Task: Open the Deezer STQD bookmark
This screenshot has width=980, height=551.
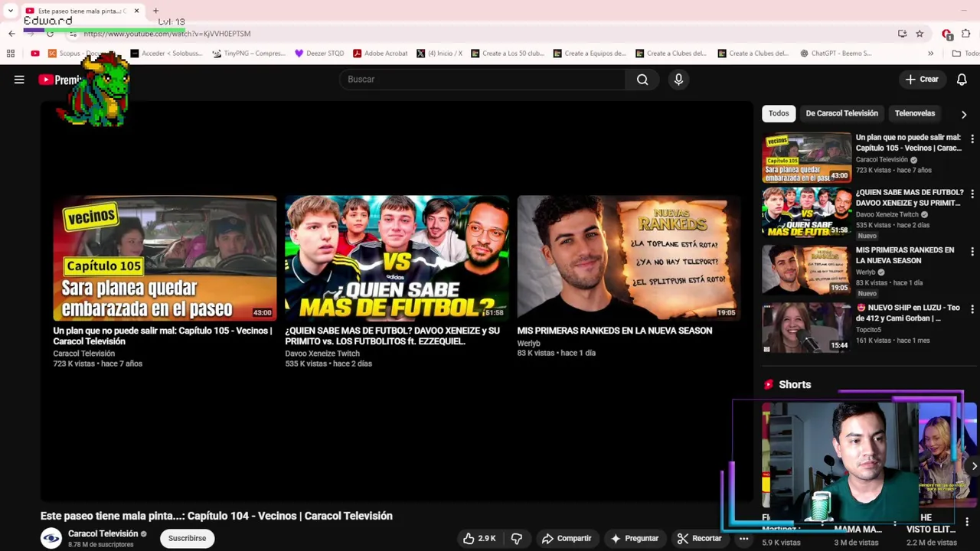Action: pyautogui.click(x=319, y=54)
